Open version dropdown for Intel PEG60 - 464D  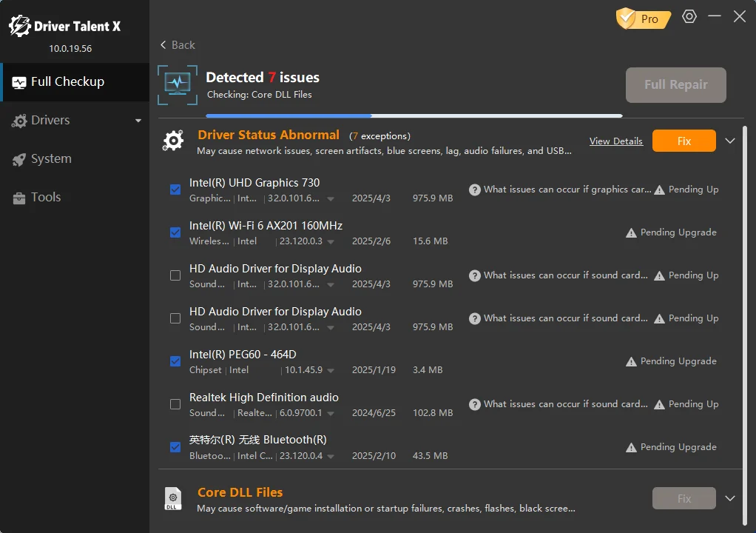pyautogui.click(x=331, y=370)
